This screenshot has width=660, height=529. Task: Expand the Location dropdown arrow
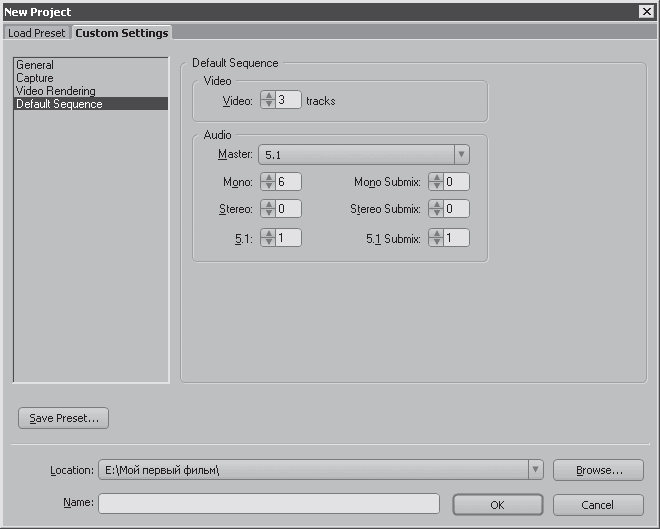point(535,470)
